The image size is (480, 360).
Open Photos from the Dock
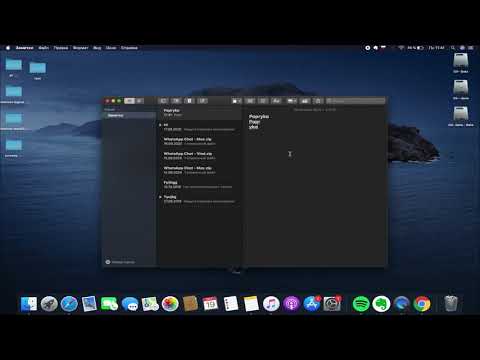(170, 304)
